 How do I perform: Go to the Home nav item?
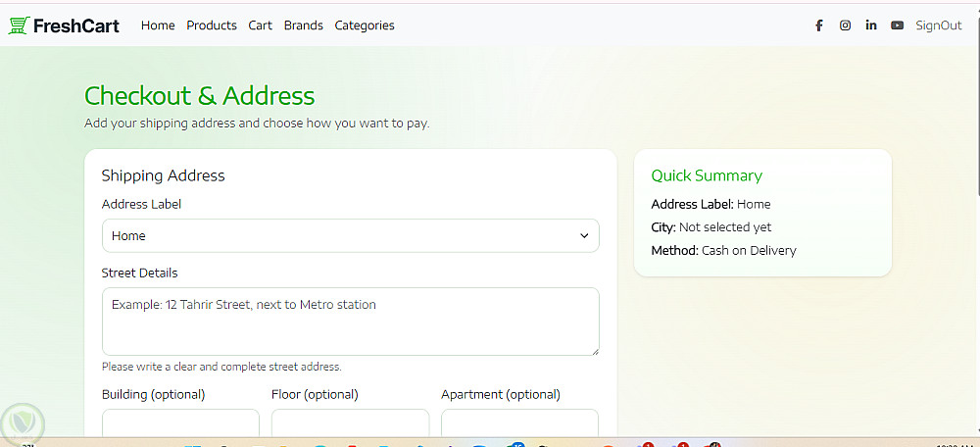click(x=158, y=25)
